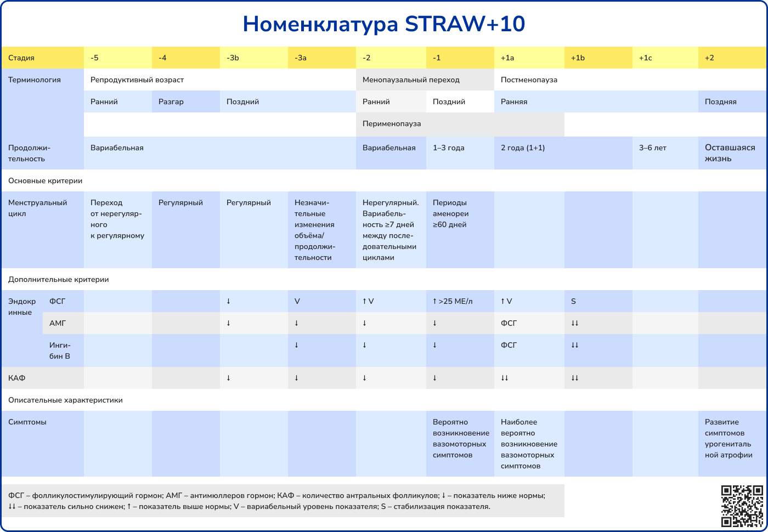Viewport: 768px width, 532px height.
Task: Click the down arrow in ФСГ row, stage -3b
Action: tap(229, 301)
